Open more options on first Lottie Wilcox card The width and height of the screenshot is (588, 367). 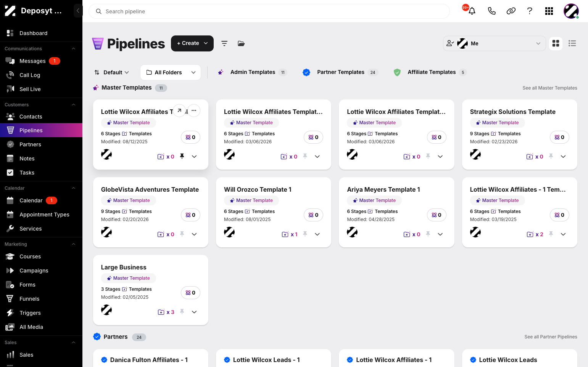[x=194, y=111]
